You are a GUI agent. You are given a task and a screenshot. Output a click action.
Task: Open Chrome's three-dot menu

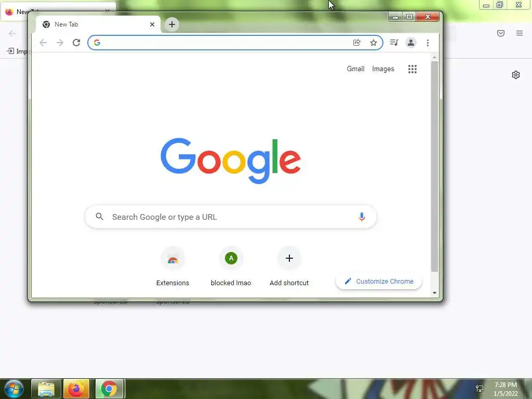(x=428, y=43)
